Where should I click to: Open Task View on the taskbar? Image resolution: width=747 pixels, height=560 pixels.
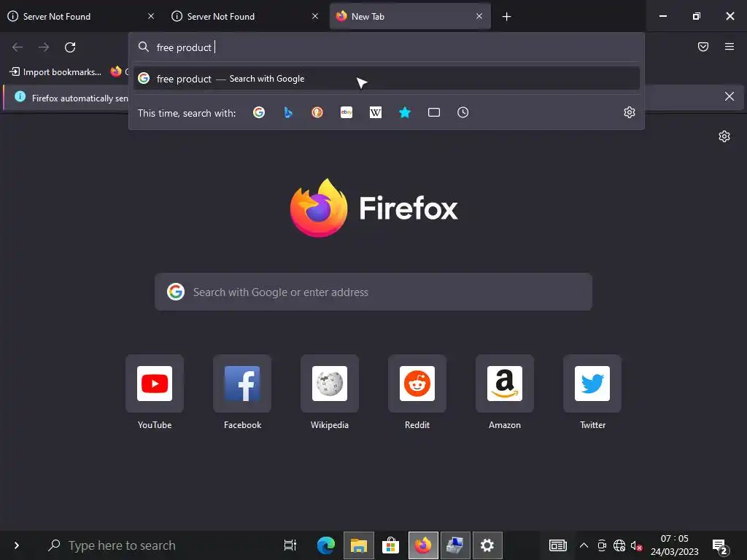coord(290,545)
